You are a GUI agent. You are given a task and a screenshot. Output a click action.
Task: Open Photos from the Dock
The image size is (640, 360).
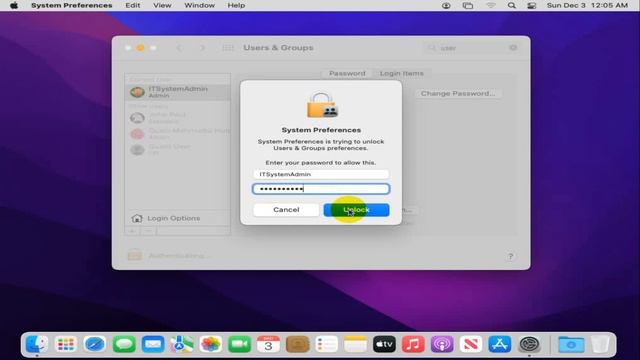[x=211, y=344]
